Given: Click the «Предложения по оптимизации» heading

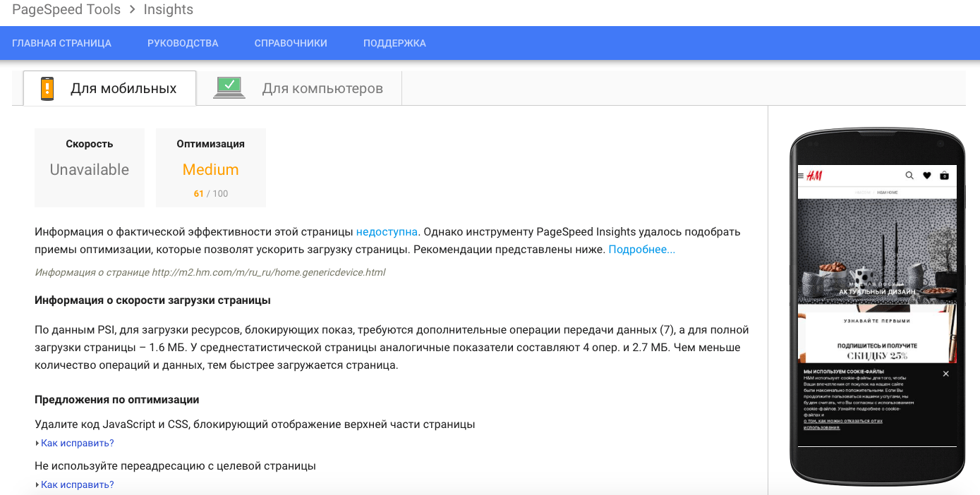Looking at the screenshot, I should coord(117,400).
